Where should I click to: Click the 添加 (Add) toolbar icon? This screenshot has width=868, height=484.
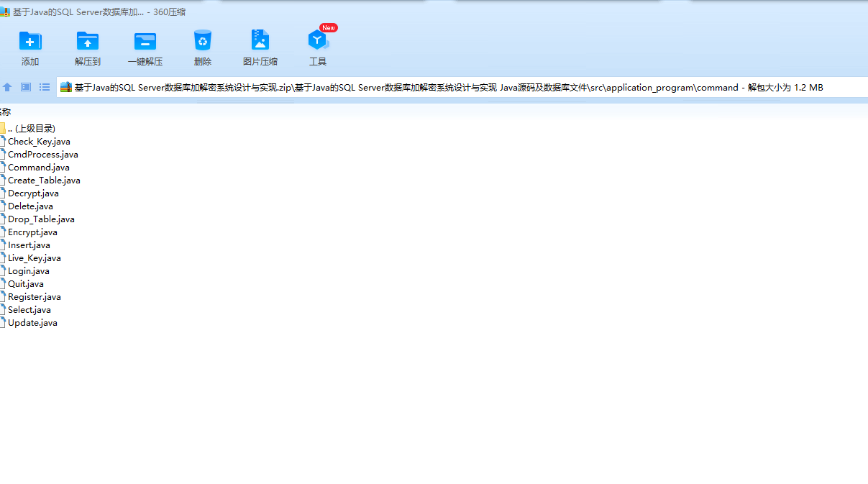click(x=30, y=40)
